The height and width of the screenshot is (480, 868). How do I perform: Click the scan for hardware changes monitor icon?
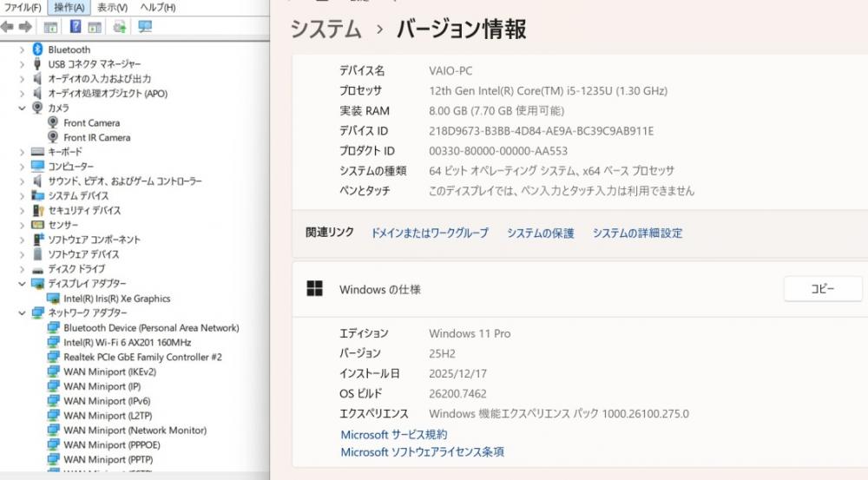[145, 27]
